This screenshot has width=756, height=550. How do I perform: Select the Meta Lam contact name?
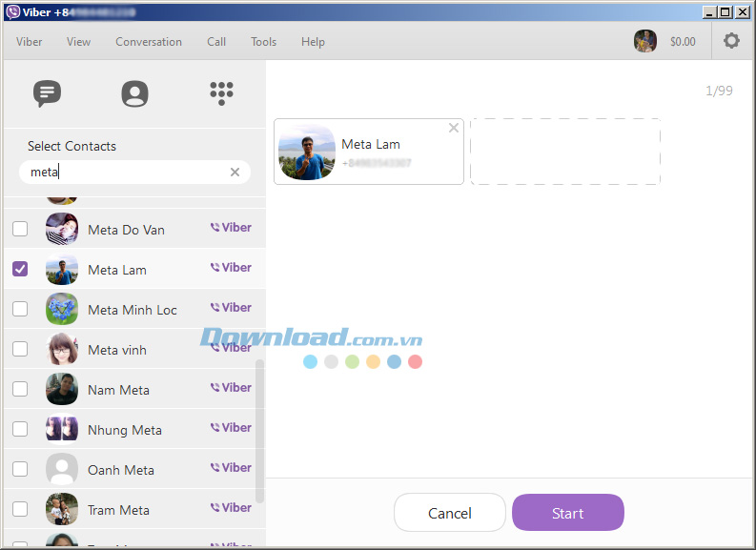[x=117, y=270]
